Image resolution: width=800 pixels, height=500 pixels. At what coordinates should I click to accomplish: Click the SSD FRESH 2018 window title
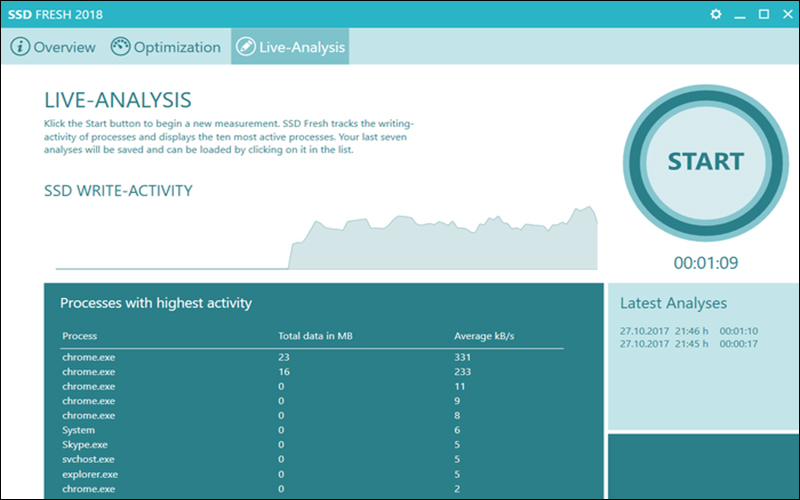[x=55, y=14]
